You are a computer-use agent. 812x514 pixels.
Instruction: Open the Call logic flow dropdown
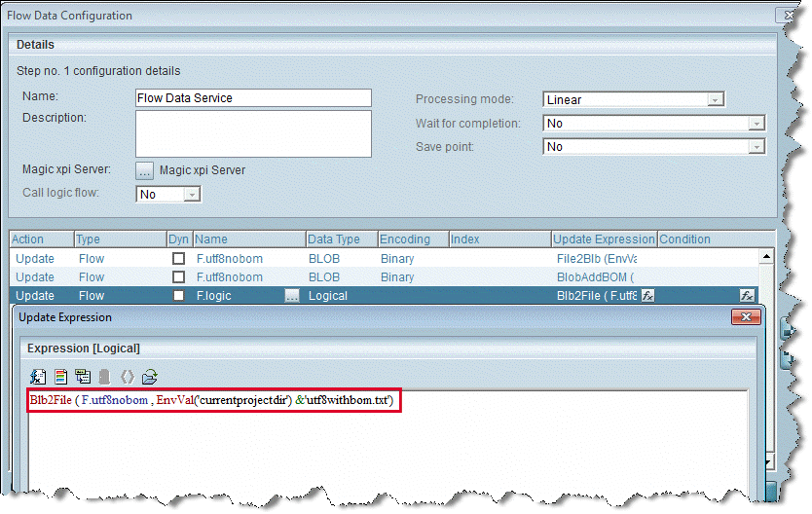click(x=192, y=195)
